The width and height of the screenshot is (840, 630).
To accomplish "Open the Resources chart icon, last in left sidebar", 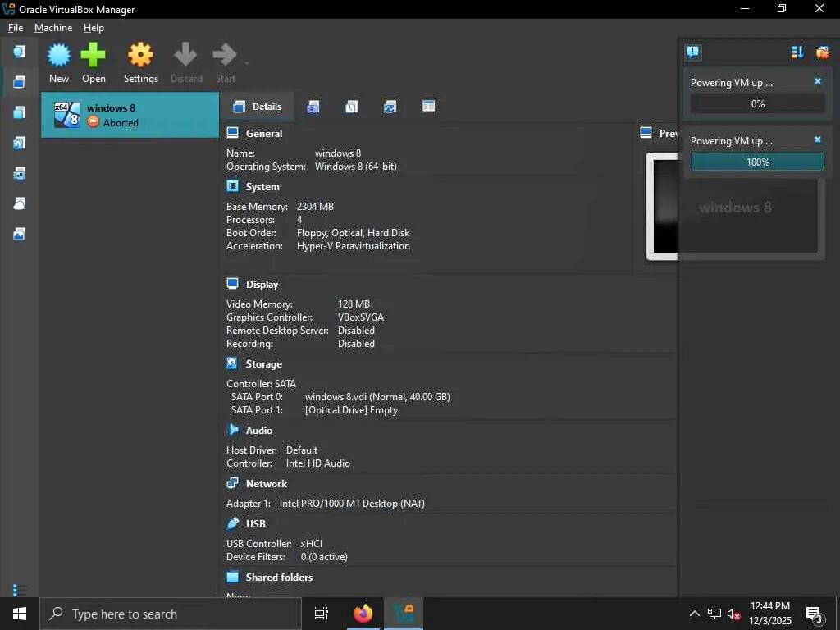I will [20, 234].
